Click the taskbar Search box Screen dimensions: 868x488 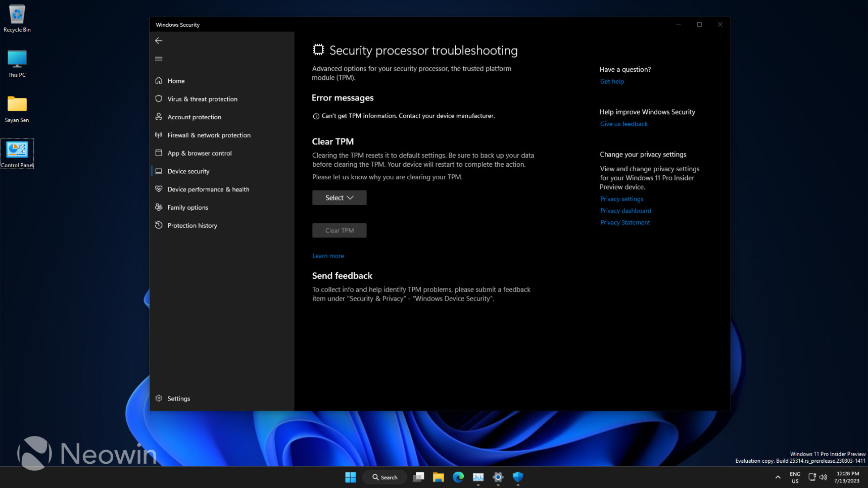tap(384, 477)
